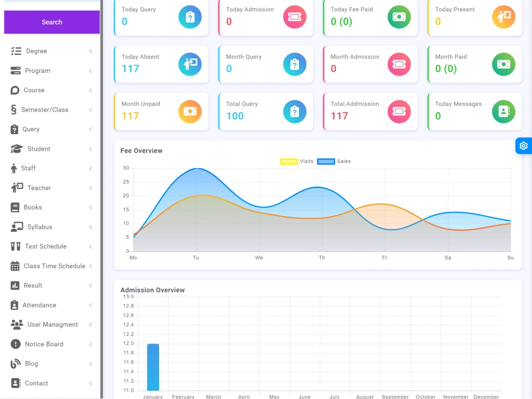This screenshot has height=399, width=532.
Task: Expand the Semester/Class menu chevron
Action: (x=90, y=110)
